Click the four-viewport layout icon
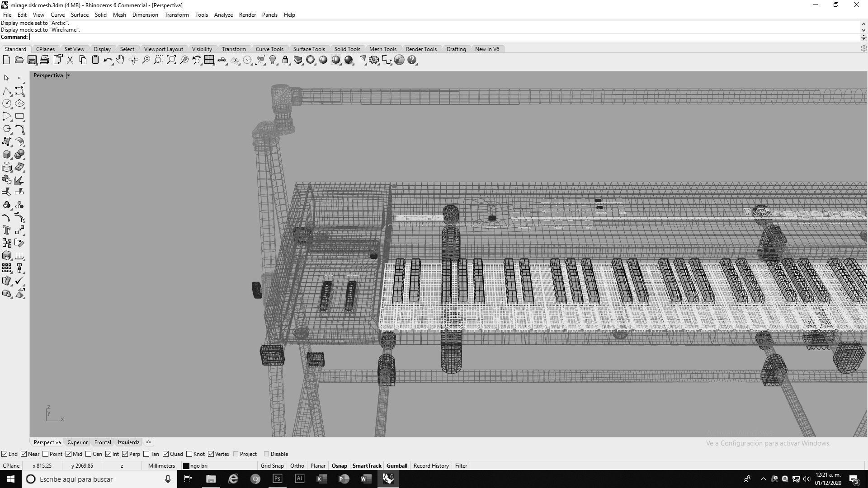Screen dimensions: 868x488 click(x=209, y=60)
